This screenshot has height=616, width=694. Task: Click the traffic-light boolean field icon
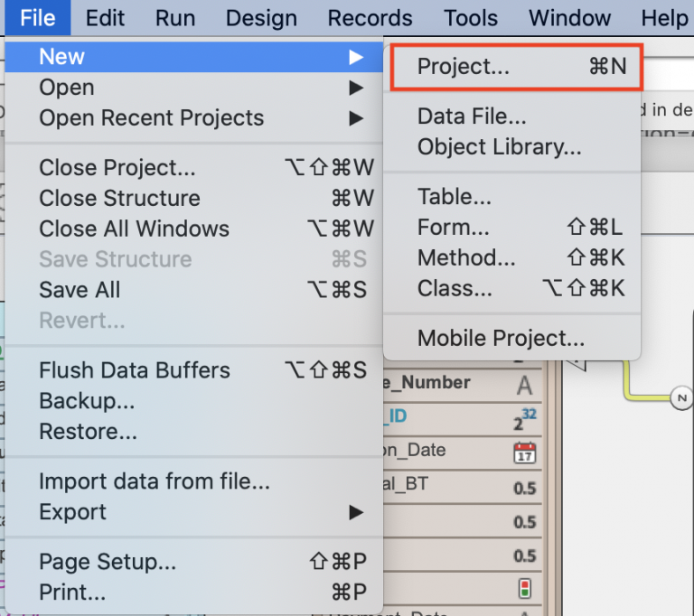(525, 589)
